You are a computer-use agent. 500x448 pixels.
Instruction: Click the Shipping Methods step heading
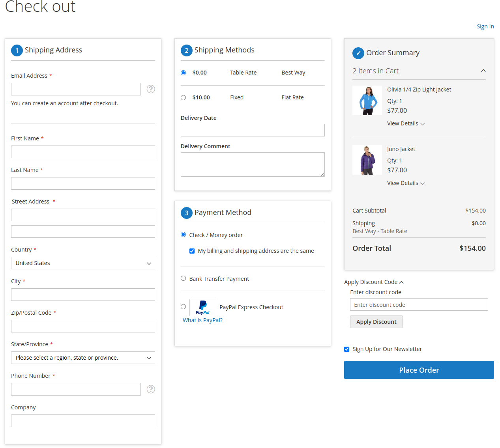(x=224, y=50)
